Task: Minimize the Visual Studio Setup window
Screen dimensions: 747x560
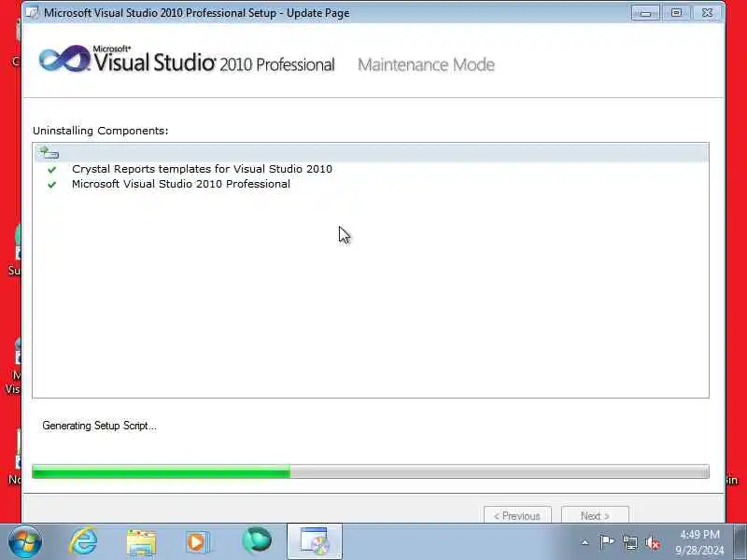Action: 645,13
